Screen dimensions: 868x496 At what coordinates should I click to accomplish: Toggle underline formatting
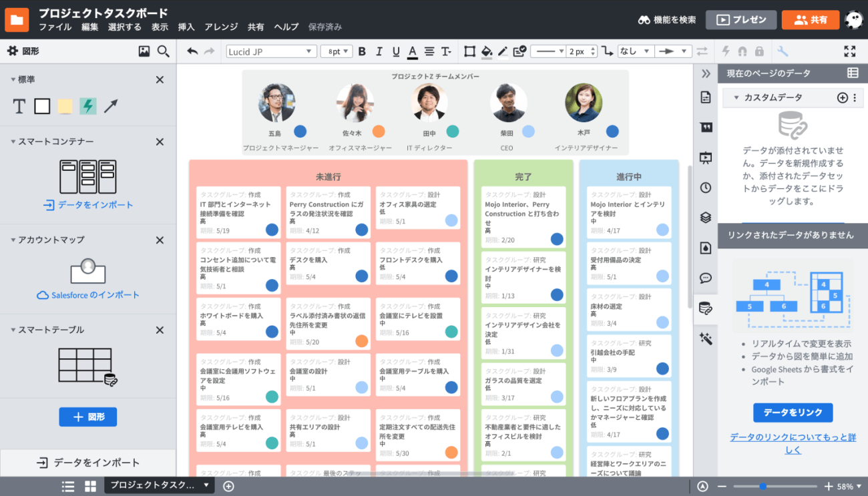tap(396, 51)
